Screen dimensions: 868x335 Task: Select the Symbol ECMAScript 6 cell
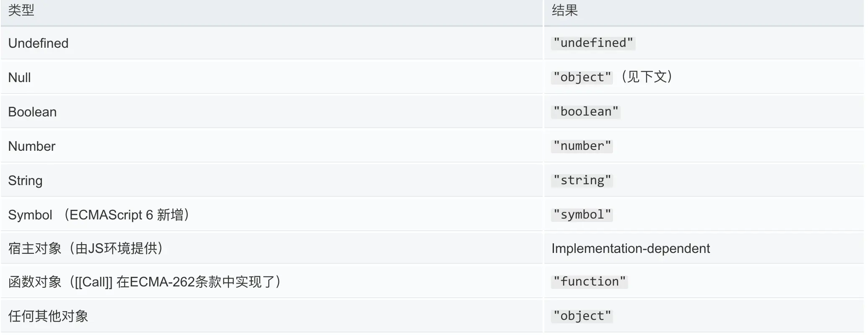point(99,215)
